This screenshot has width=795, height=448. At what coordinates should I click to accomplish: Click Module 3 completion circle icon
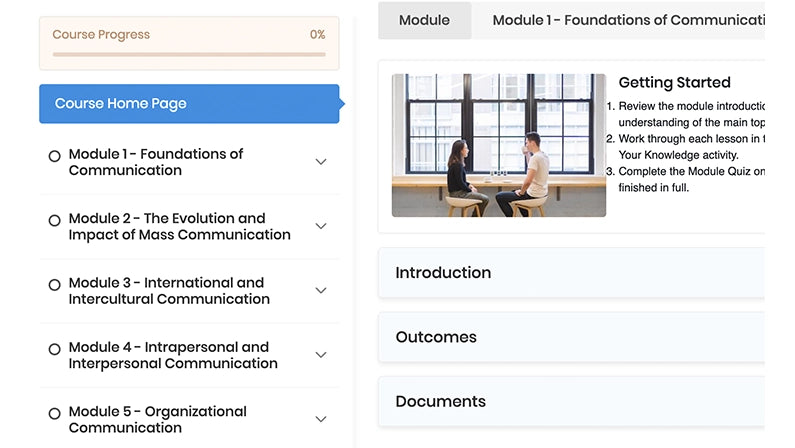click(x=55, y=285)
